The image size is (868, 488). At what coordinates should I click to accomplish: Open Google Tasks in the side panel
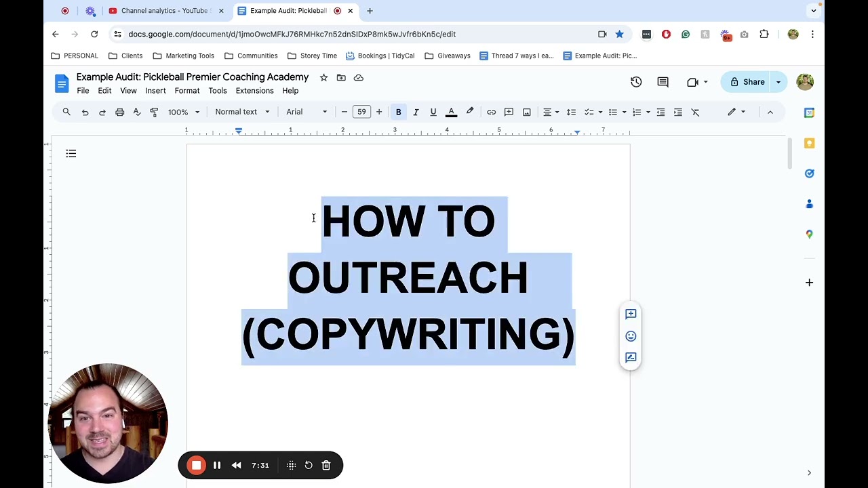(x=809, y=174)
